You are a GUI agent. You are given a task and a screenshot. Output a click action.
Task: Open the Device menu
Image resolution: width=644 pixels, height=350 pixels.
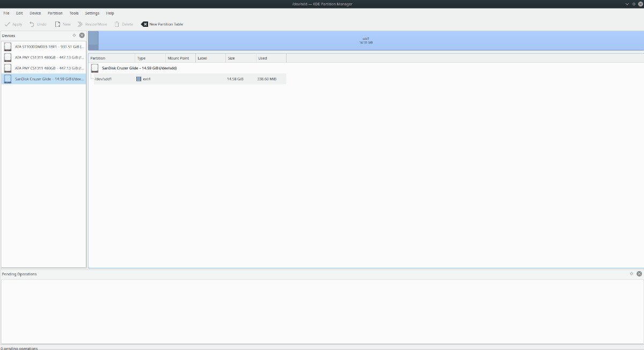35,13
